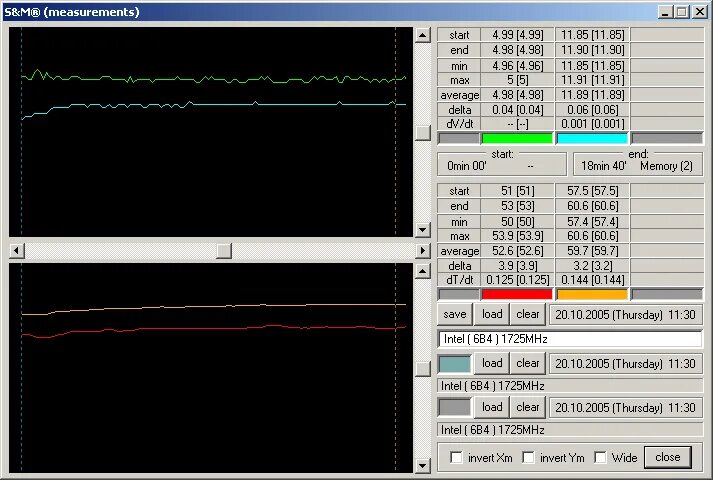Click the gray swatch in the third load row
Viewport: 713px width, 480px height.
click(455, 407)
